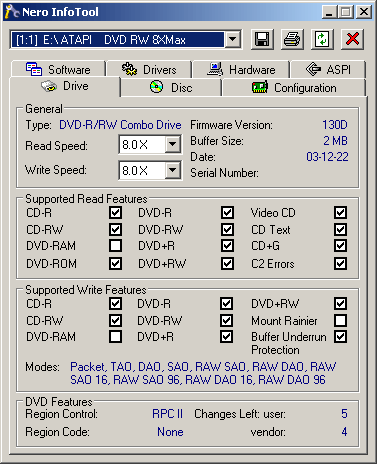Toggle DVD+R checkbox under Supported Read Features
377x464 pixels.
point(227,246)
